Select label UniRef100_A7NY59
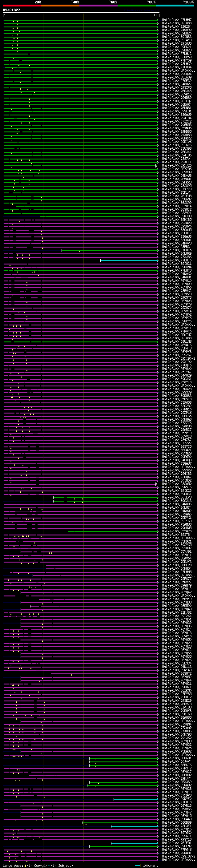This screenshot has width=197, height=868. click(177, 61)
